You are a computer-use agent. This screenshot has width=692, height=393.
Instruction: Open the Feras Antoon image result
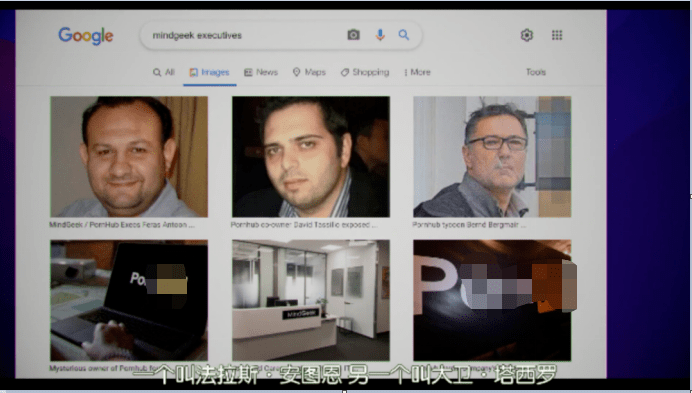(x=129, y=157)
